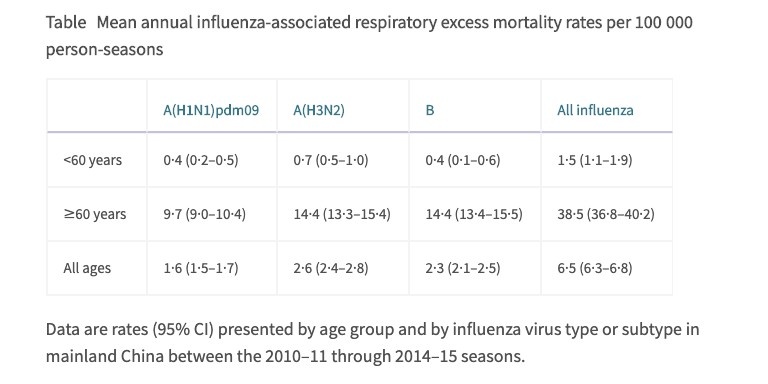Click the table title beginning 'Table Mean annual'
Viewport: 768px width, 384px height.
(369, 36)
